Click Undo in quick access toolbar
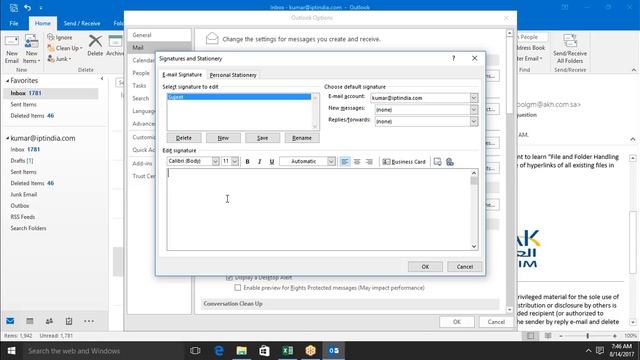Image resolution: width=640 pixels, height=360 pixels. tap(27, 7)
